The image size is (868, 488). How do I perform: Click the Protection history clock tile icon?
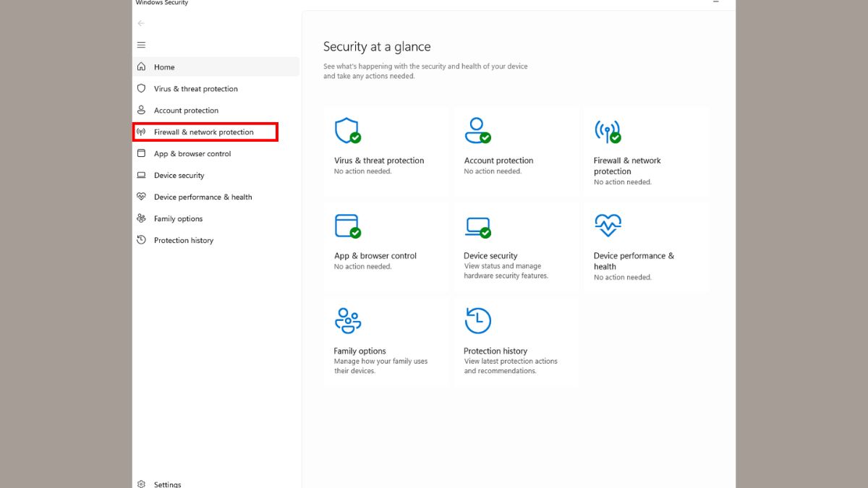tap(477, 320)
